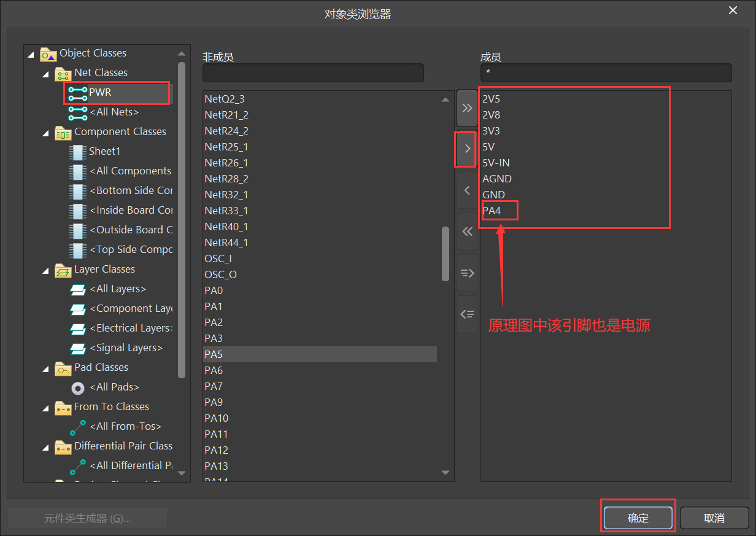
Task: Click the Differential Pair Classes folder icon
Action: coord(63,447)
